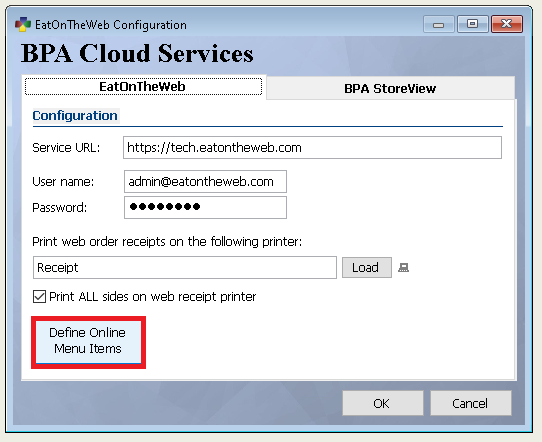This screenshot has width=542, height=442.
Task: Click the 'Password:' label
Action: 59,208
